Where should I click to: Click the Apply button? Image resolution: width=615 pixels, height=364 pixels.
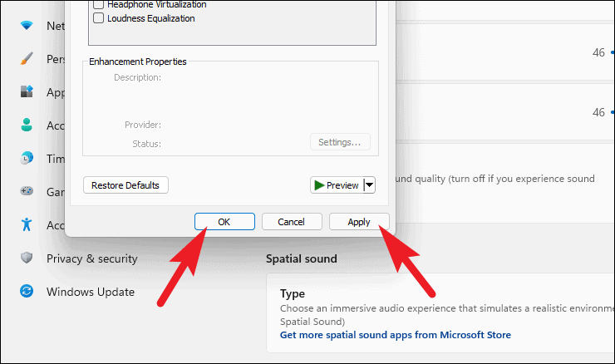click(359, 222)
